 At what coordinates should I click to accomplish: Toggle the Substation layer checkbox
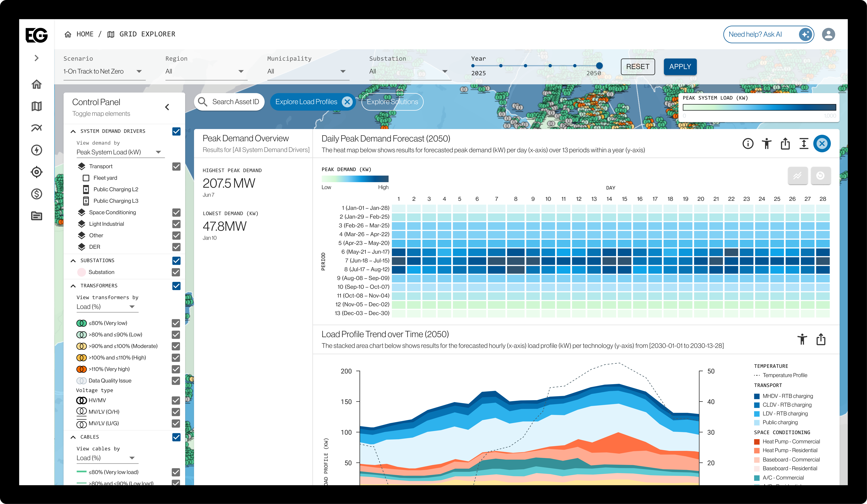[176, 272]
